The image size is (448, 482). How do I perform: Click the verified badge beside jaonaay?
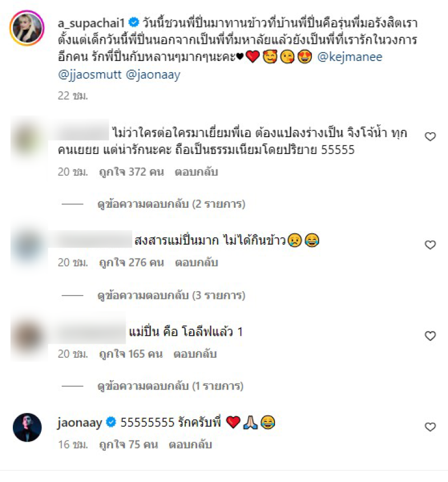(x=111, y=422)
